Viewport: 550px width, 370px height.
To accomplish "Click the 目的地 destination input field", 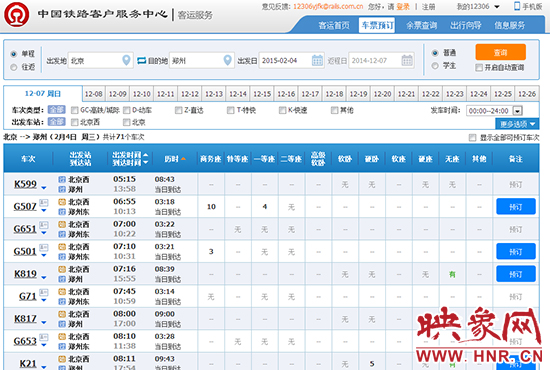I will click(x=202, y=60).
